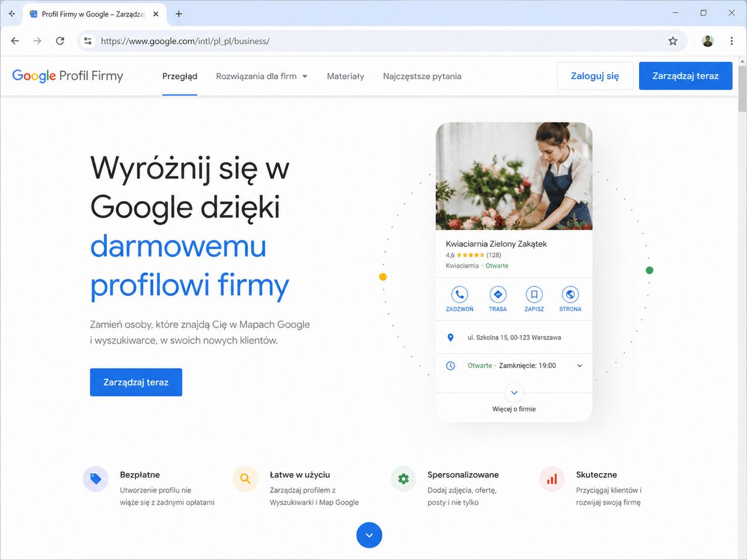747x560 pixels.
Task: Click the Bezpłatne tag icon
Action: pyautogui.click(x=96, y=479)
